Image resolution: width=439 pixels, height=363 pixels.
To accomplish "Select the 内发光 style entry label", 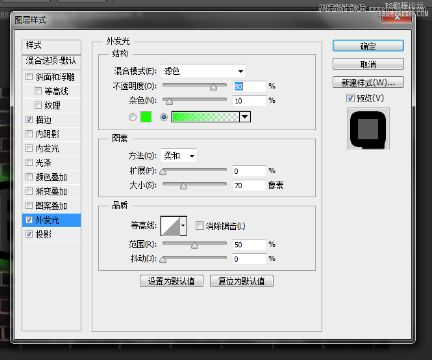I will click(x=47, y=148).
